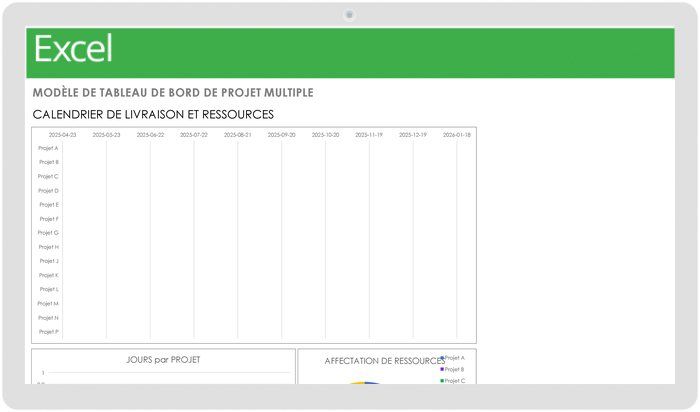The width and height of the screenshot is (700, 412).
Task: Click the 2025-04-23 date axis label
Action: [x=62, y=135]
